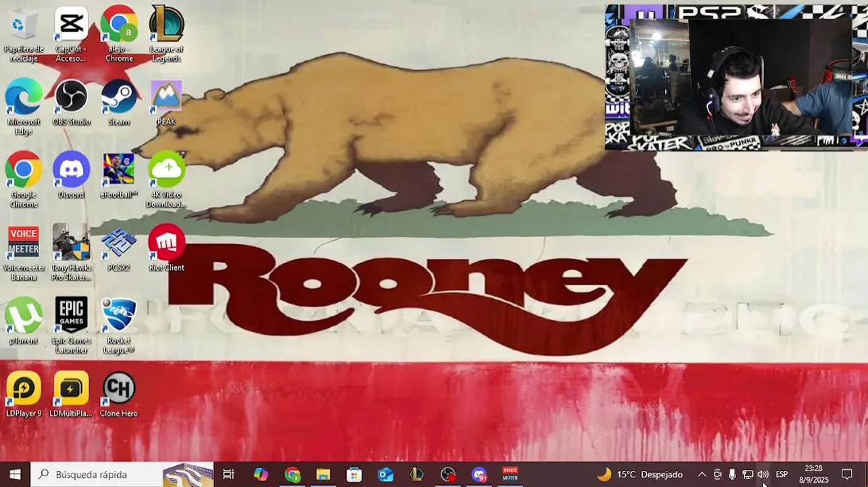Open the Papelera de reciclaje desktop icon
This screenshot has width=868, height=487.
pyautogui.click(x=24, y=34)
